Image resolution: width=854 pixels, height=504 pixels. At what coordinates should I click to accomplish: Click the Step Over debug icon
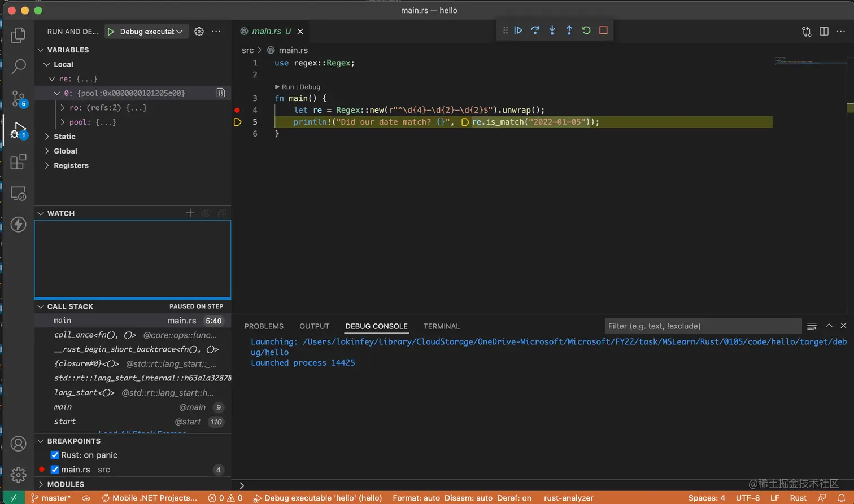coord(535,30)
